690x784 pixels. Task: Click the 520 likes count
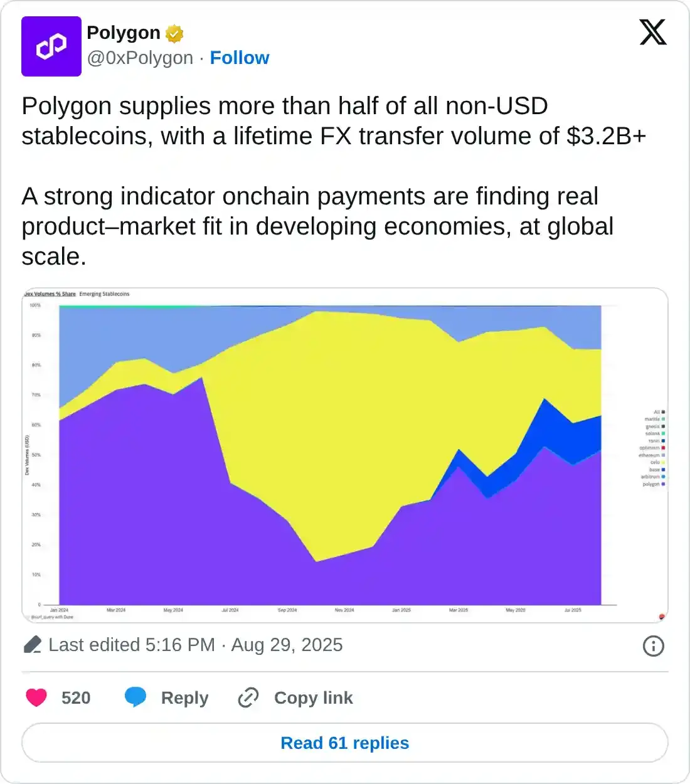[x=75, y=697]
